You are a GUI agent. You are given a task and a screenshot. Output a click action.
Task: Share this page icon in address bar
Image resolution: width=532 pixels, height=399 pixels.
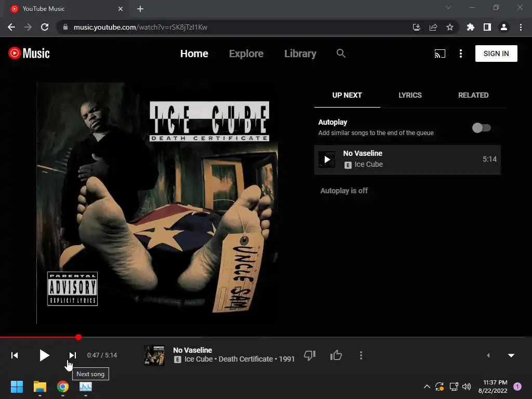click(433, 27)
